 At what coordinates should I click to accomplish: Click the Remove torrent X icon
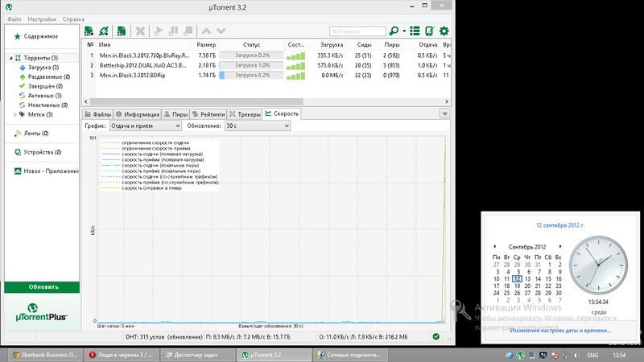140,31
